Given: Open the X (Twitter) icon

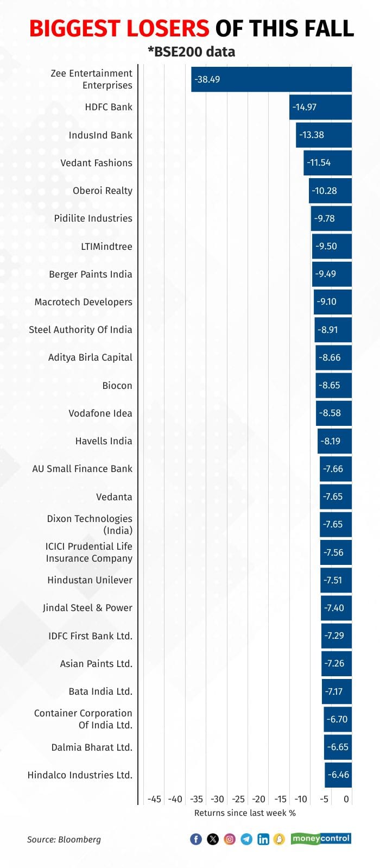Looking at the screenshot, I should pos(213,839).
